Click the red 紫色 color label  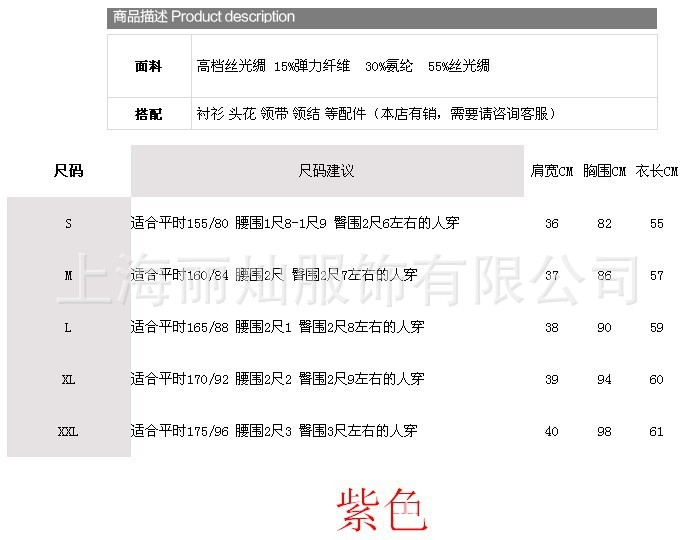click(x=382, y=510)
